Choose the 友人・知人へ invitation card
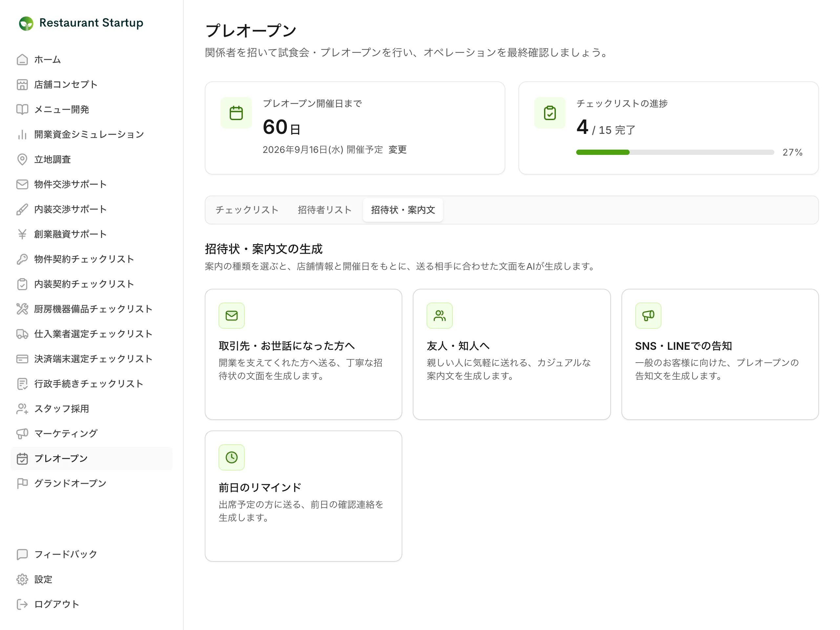Image resolution: width=840 pixels, height=630 pixels. click(512, 354)
